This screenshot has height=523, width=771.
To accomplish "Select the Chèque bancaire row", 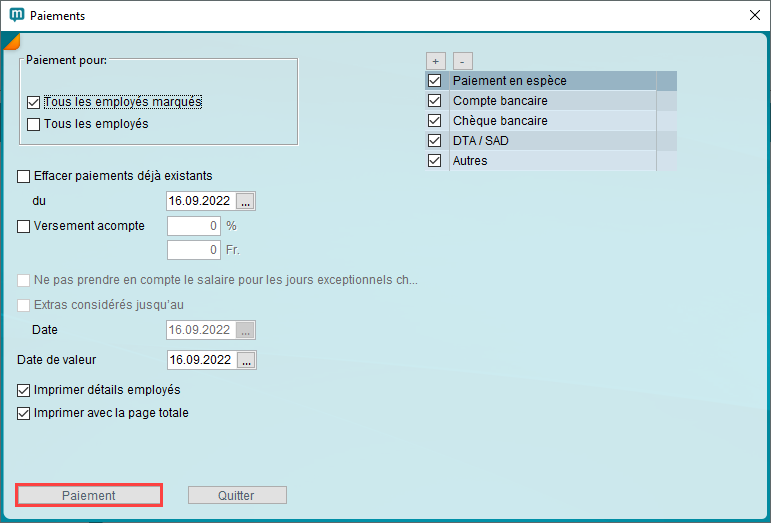I will click(x=551, y=120).
